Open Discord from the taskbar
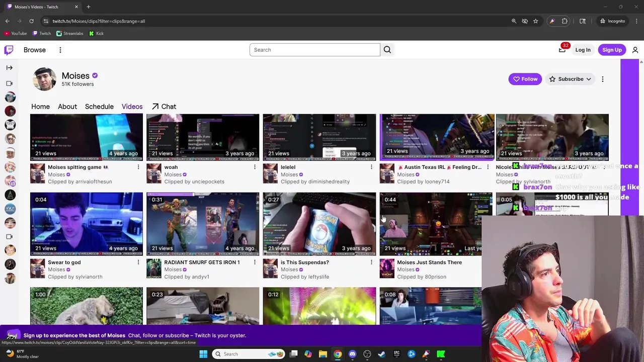The width and height of the screenshot is (644, 362). point(352,354)
